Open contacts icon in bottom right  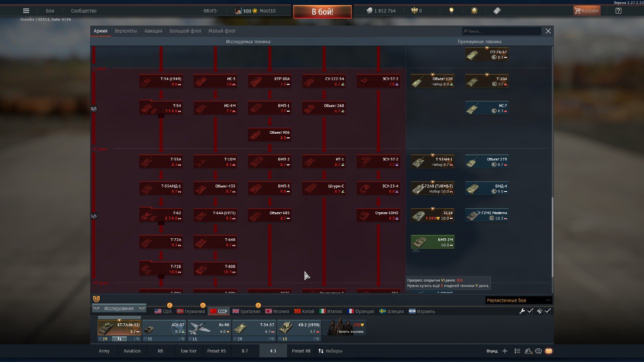pos(528,351)
